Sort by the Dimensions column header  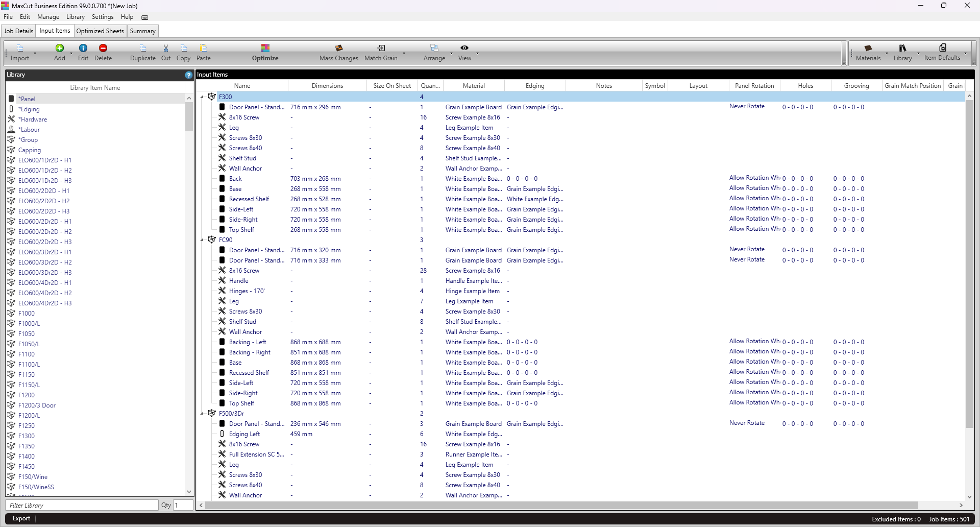tap(327, 86)
